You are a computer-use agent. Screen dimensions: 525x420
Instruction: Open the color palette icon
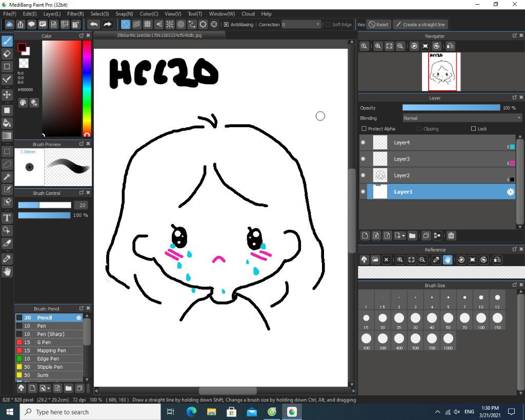pyautogui.click(x=23, y=103)
